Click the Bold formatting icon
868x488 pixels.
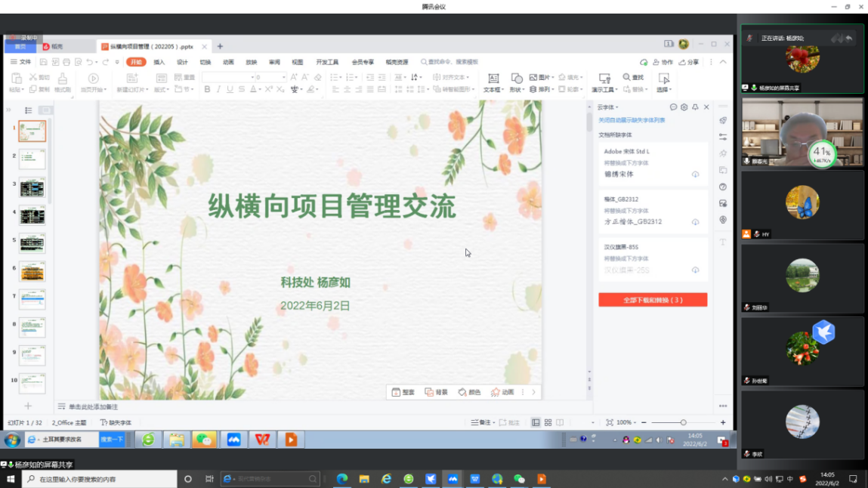pos(207,89)
